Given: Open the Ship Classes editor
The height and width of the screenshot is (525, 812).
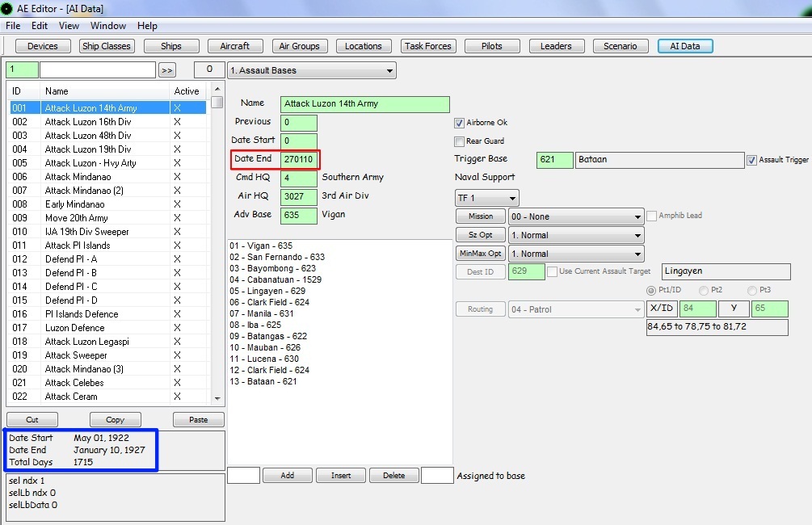Looking at the screenshot, I should 106,46.
